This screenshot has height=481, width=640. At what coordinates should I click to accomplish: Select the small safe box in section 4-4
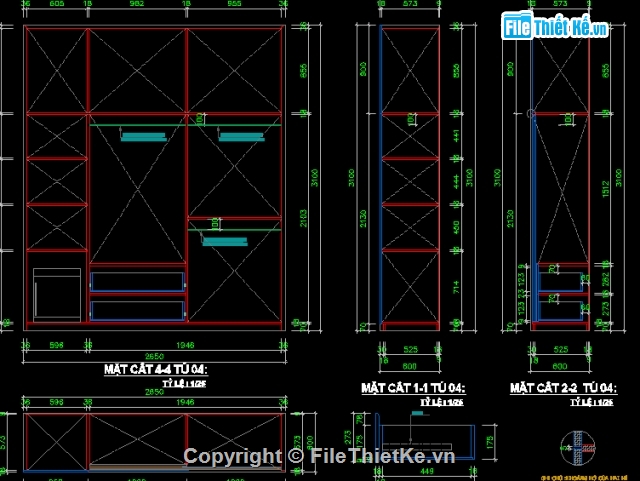(57, 295)
